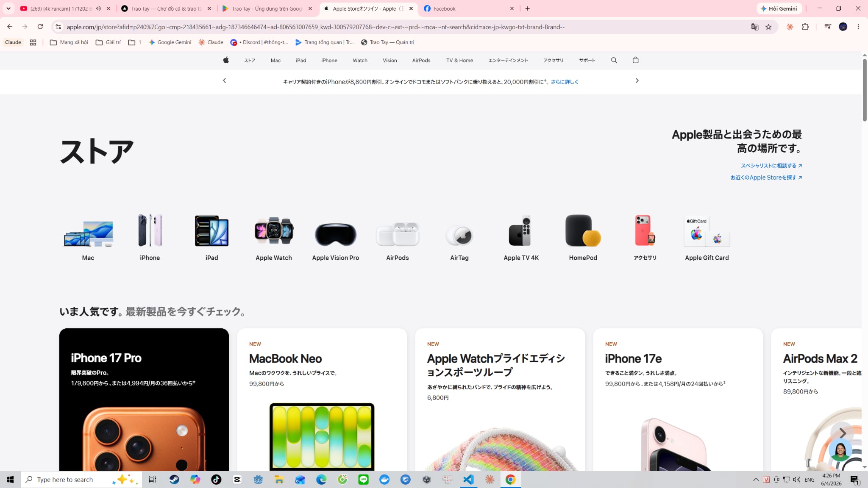This screenshot has width=868, height=488.
Task: Select the iPhone product category image
Action: tap(150, 230)
